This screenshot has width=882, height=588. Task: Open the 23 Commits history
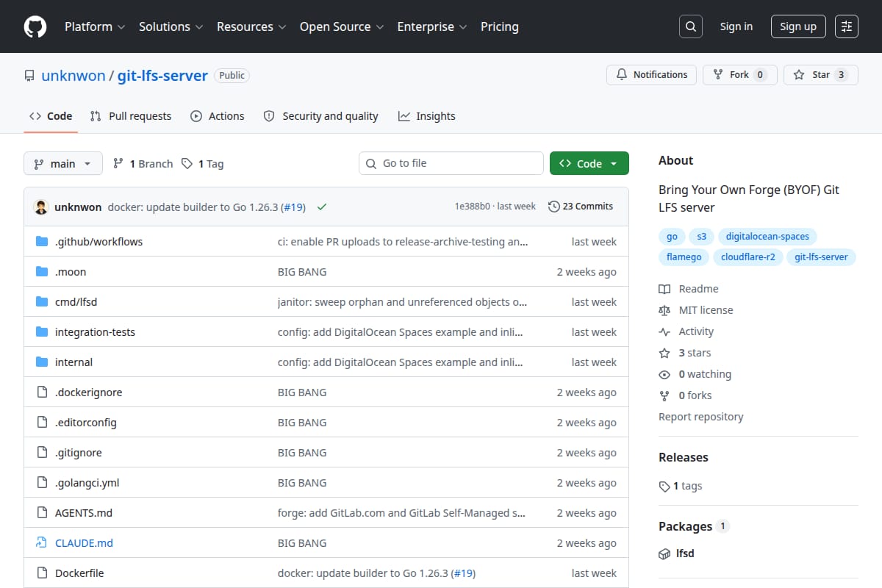(x=581, y=207)
